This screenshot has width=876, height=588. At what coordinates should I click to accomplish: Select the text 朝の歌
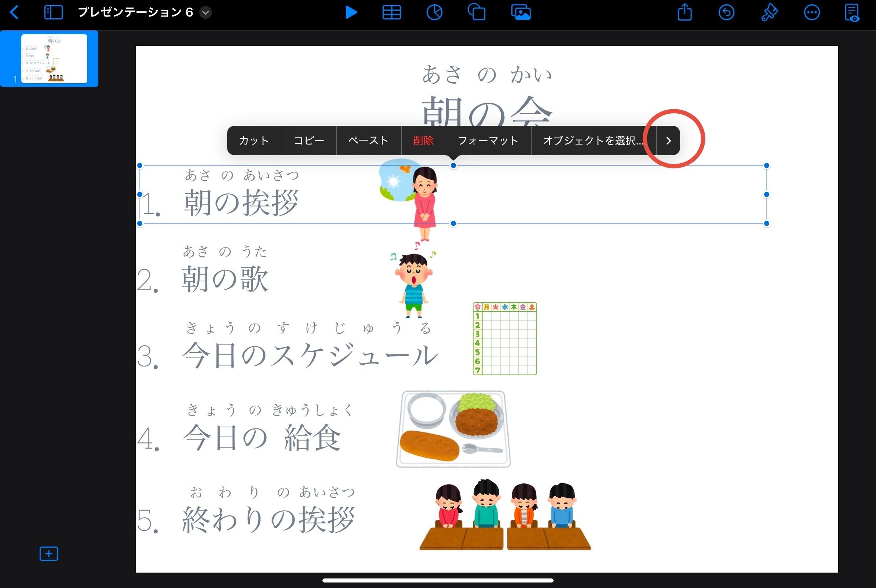point(225,279)
